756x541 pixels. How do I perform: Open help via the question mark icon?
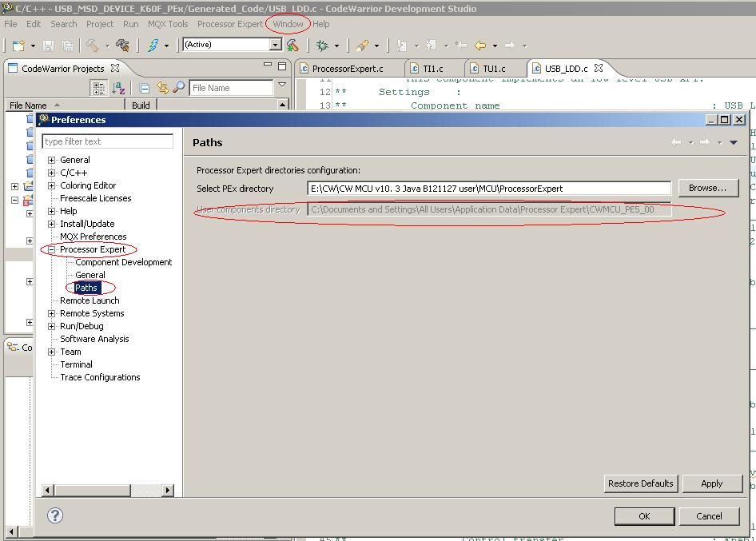[54, 515]
